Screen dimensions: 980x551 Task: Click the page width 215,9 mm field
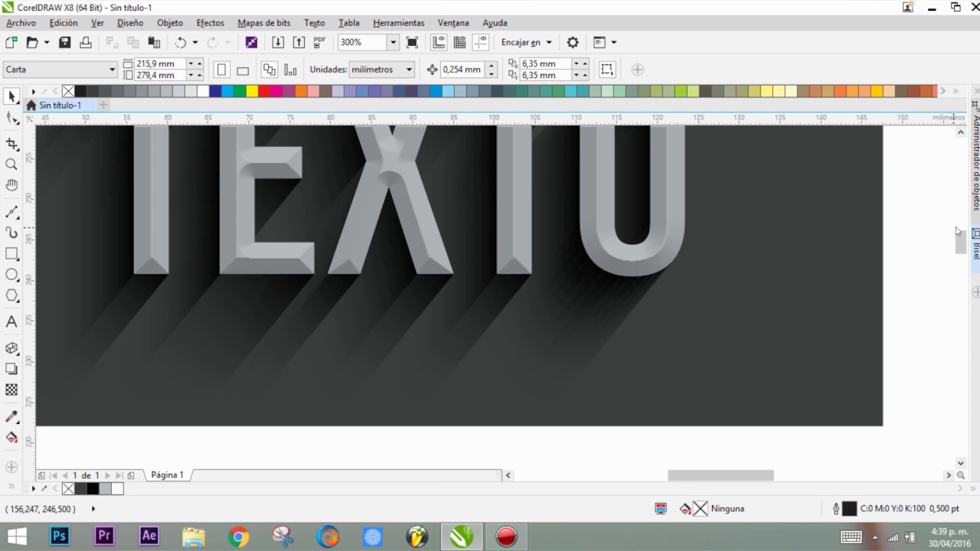pos(161,64)
